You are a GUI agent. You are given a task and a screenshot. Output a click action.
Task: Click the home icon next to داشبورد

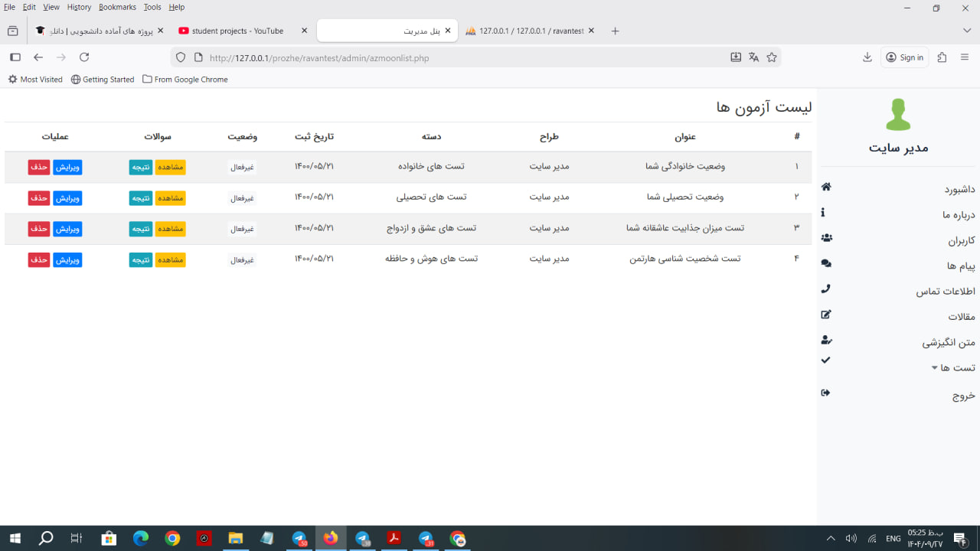[826, 187]
